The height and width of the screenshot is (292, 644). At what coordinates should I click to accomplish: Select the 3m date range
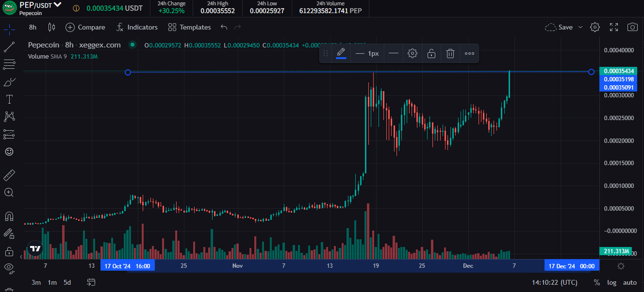pyautogui.click(x=36, y=282)
